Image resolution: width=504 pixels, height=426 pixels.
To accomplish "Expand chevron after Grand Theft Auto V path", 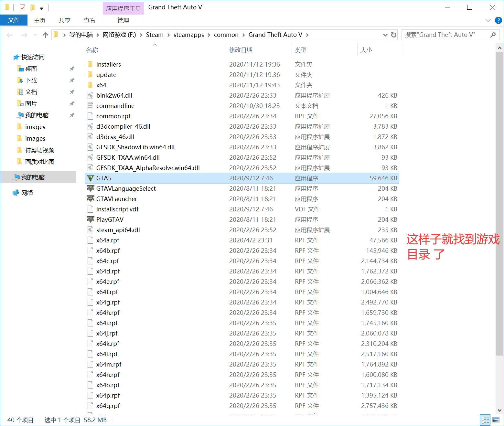I will [x=307, y=35].
